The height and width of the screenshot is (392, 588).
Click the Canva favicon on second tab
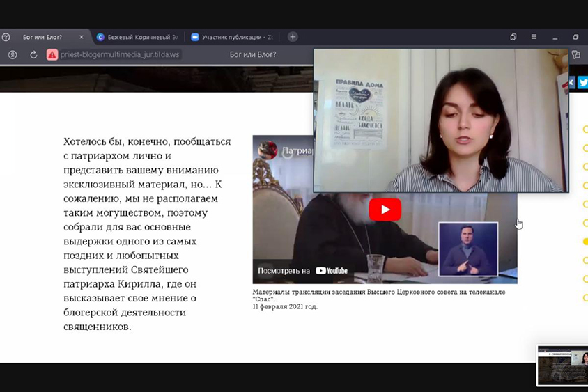[100, 37]
